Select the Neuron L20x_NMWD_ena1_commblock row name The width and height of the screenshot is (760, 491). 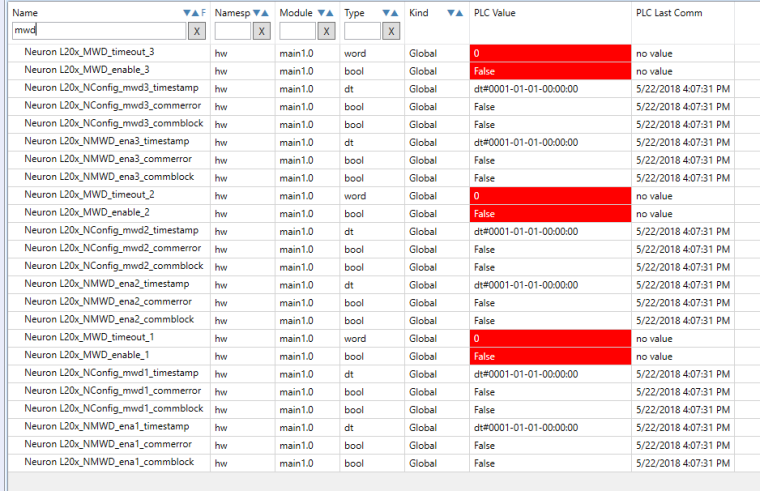click(109, 463)
